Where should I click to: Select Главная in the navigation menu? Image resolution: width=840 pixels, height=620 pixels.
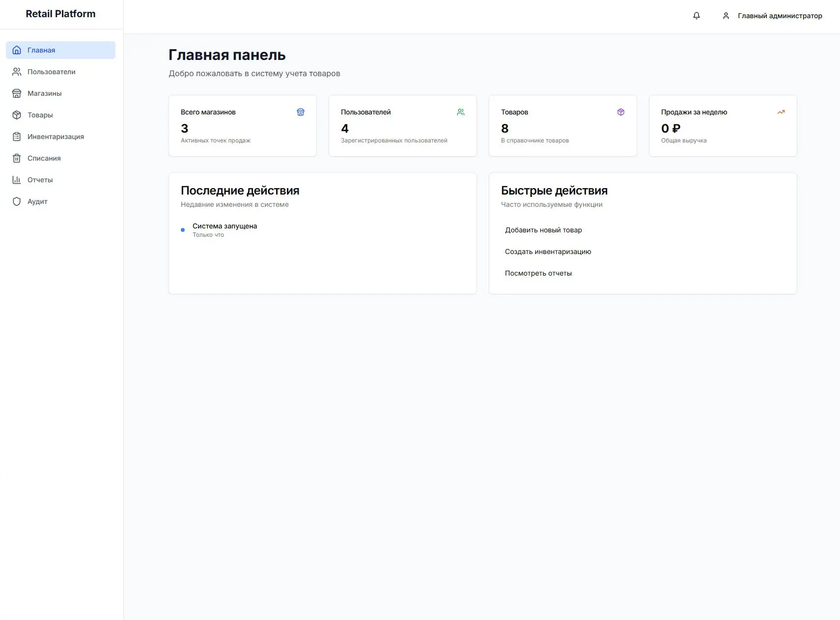point(41,50)
